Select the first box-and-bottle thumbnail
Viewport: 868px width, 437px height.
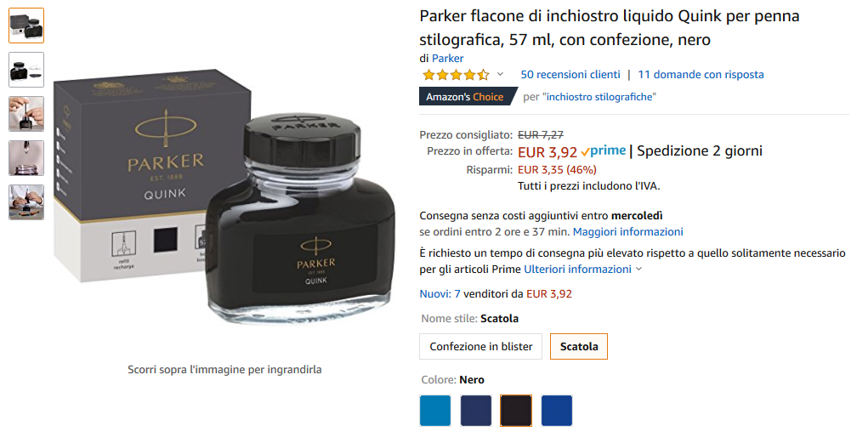tap(26, 26)
